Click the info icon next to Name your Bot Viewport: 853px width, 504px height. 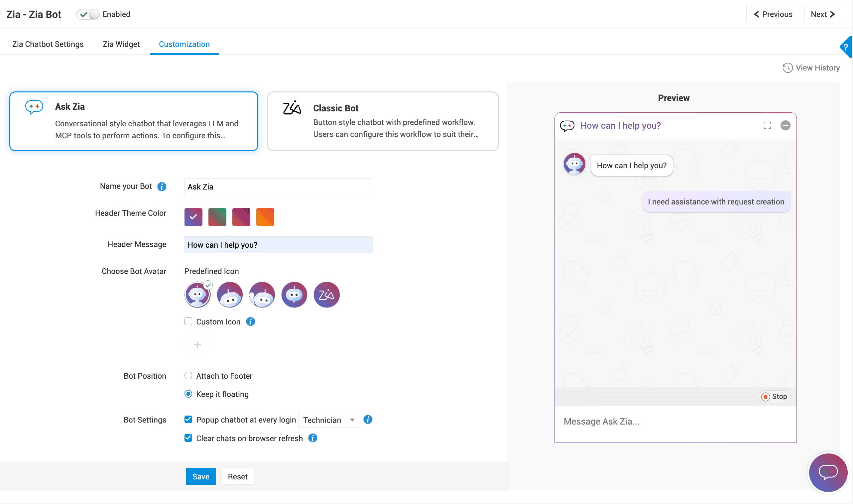point(162,187)
